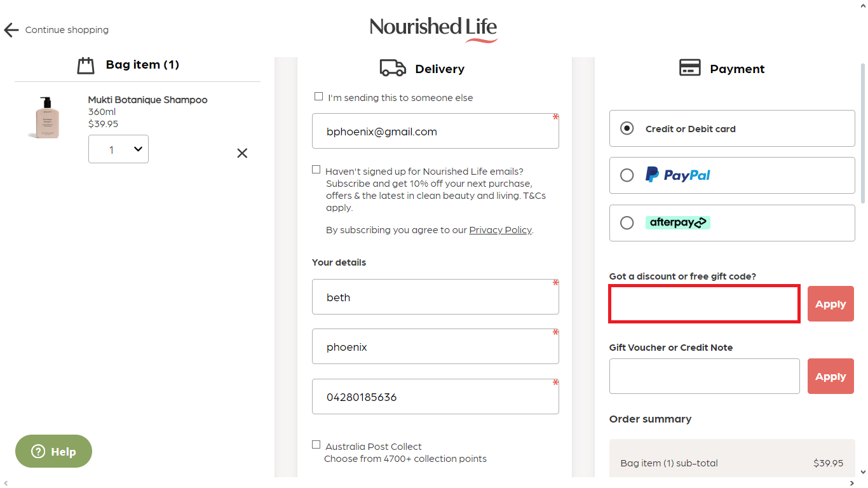The width and height of the screenshot is (868, 488).
Task: Open the Privacy Policy link
Action: tap(500, 229)
